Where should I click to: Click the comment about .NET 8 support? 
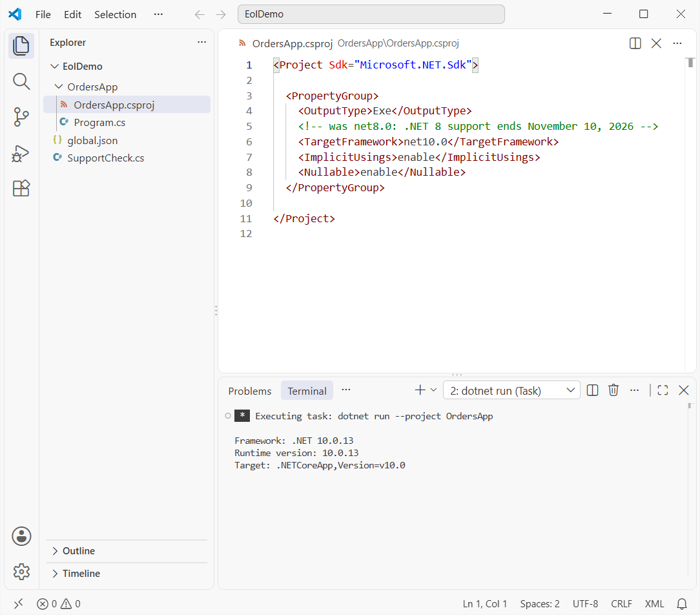tap(478, 127)
